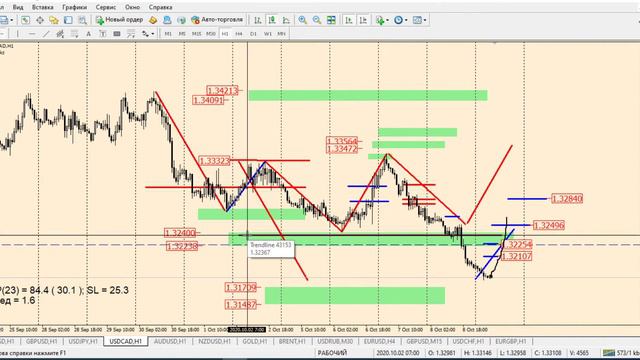This screenshot has width=640, height=360.
Task: Select the text label tool
Action: click(x=102, y=34)
